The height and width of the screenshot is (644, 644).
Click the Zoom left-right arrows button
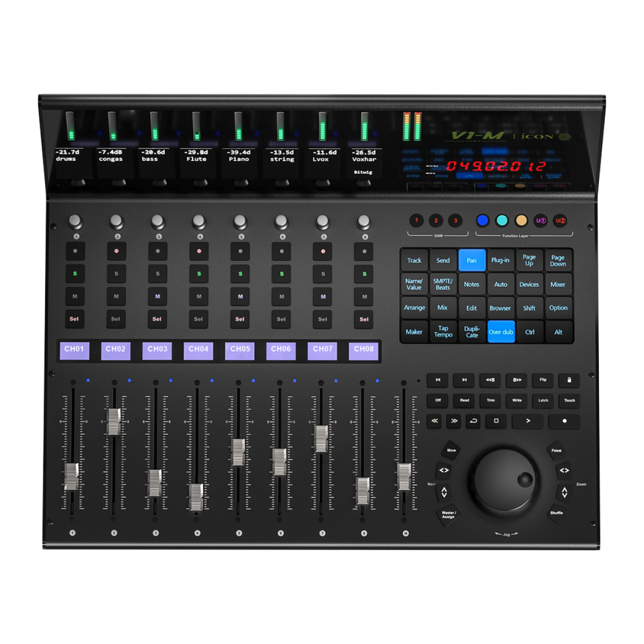(564, 471)
